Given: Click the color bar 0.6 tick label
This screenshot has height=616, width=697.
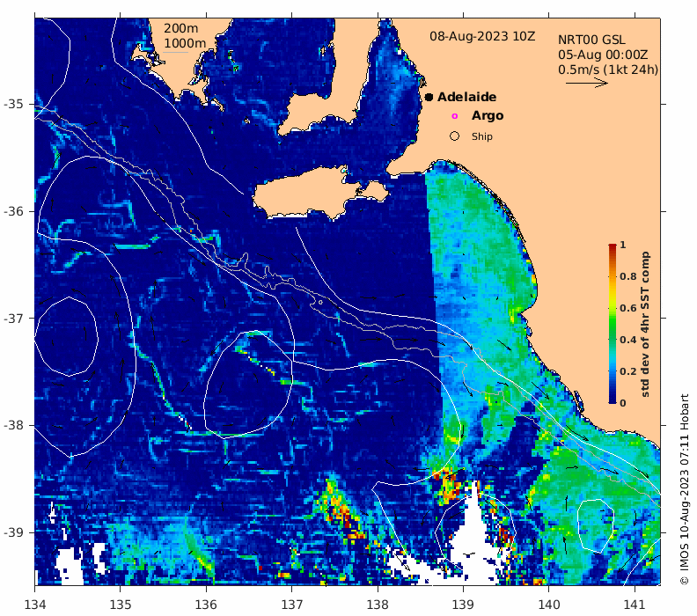Looking at the screenshot, I should tap(628, 308).
